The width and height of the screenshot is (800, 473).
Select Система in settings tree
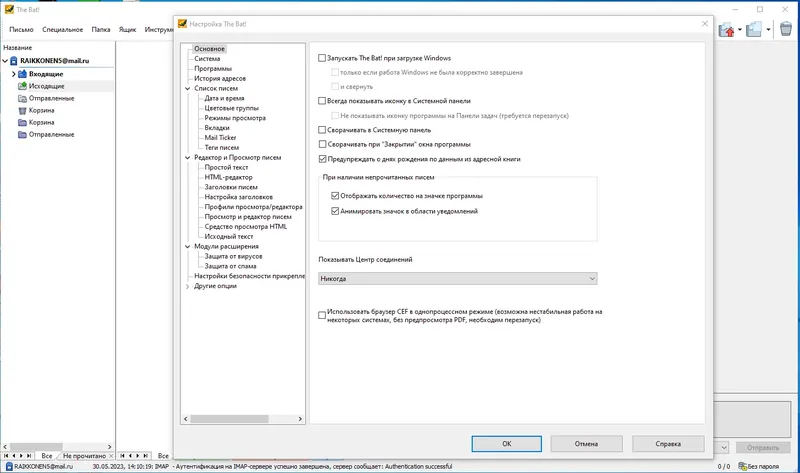(207, 59)
